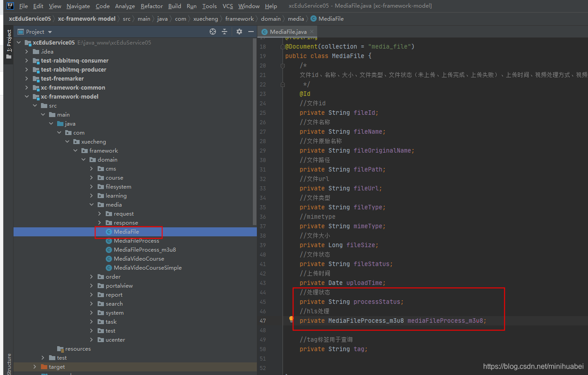Screen dimensions: 588x375
Task: Open the Structure tool window tab
Action: pyautogui.click(x=9, y=364)
